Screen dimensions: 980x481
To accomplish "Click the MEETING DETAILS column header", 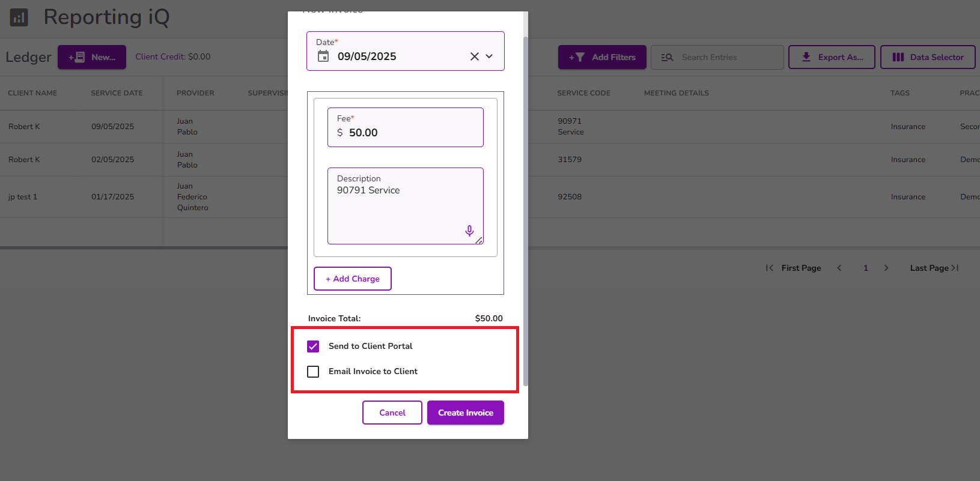I will pyautogui.click(x=677, y=93).
